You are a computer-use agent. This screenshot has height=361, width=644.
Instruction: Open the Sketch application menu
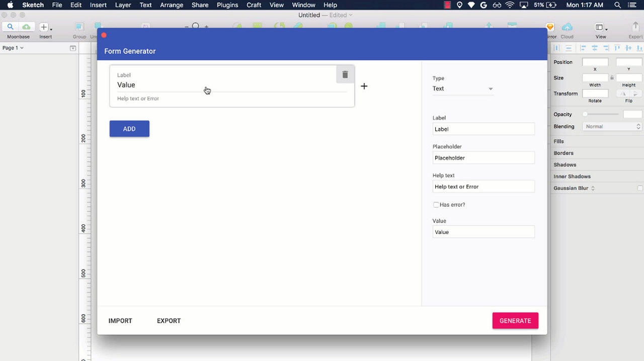pos(33,5)
